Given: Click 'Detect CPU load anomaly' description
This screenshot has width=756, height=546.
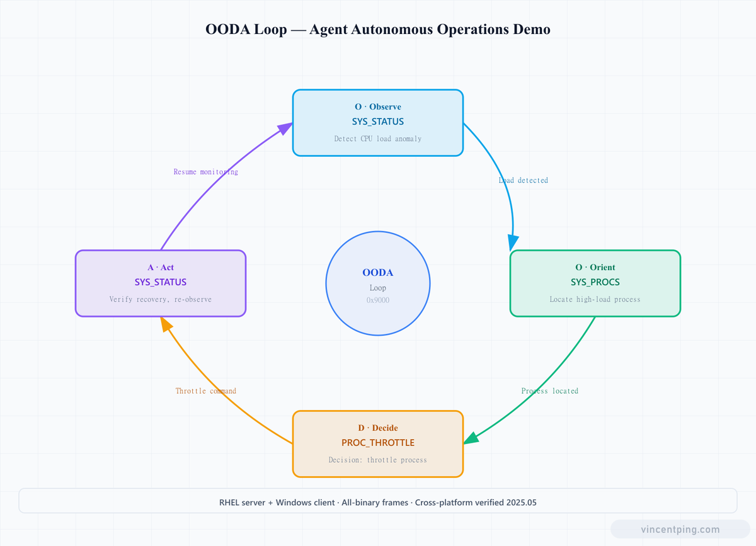Looking at the screenshot, I should coord(378,139).
